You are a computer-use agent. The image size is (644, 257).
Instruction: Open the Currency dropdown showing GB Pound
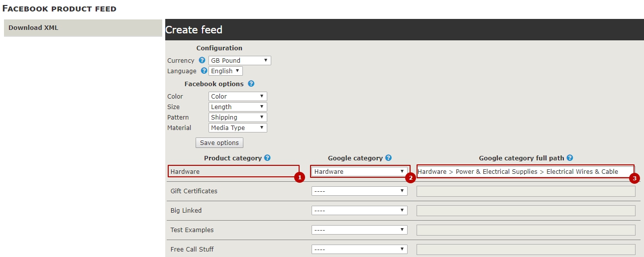pos(239,60)
